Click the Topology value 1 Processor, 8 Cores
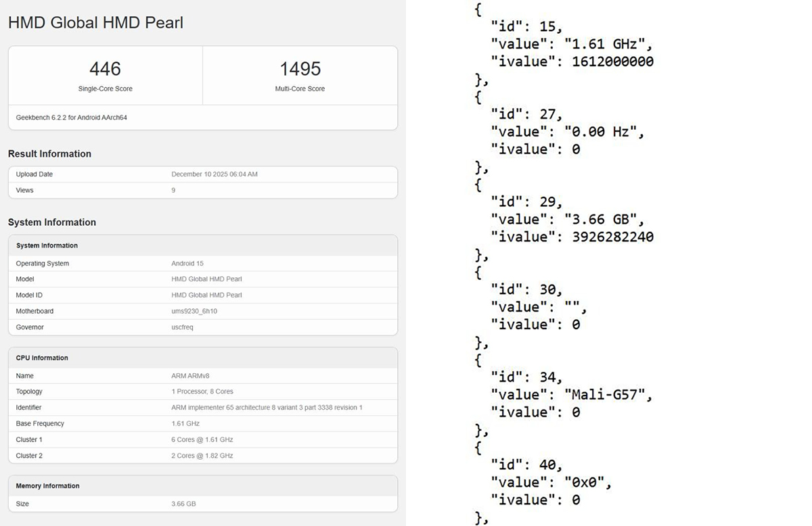Screen dimensions: 812x526 [x=202, y=391]
